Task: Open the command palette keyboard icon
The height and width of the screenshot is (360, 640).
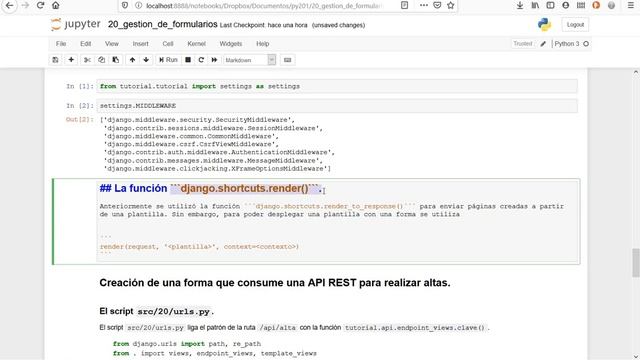Action: (x=287, y=60)
